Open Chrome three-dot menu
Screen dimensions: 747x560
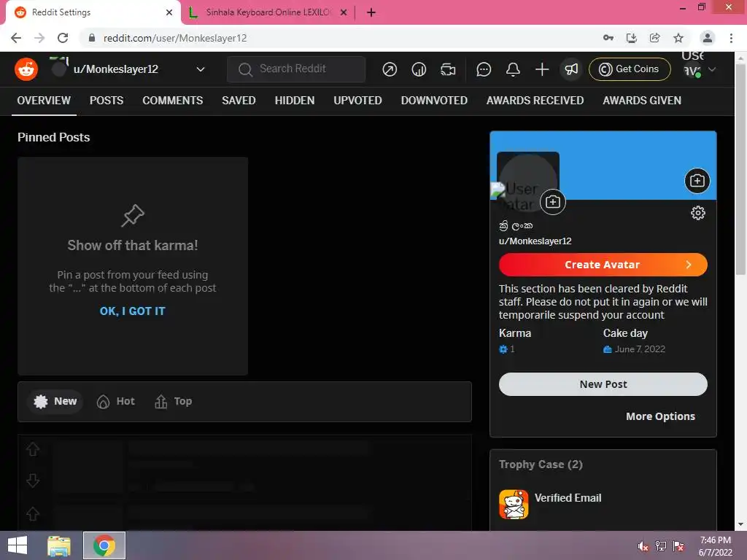coord(731,38)
